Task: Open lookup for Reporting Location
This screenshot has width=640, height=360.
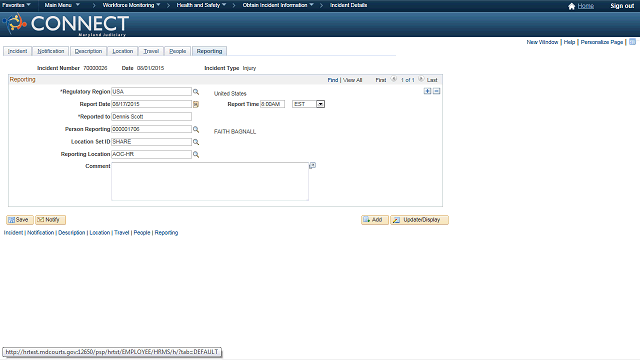Action: [196, 155]
